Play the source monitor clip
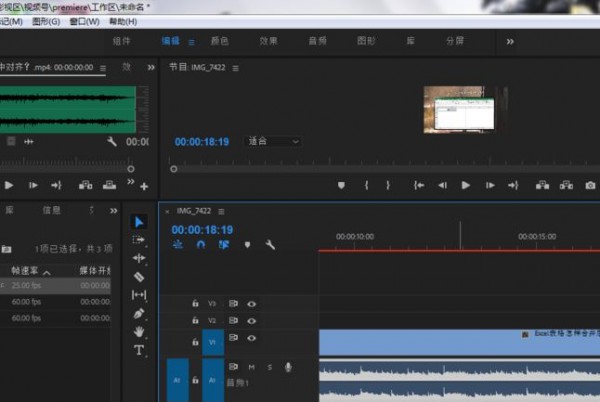The image size is (600, 402). [9, 186]
